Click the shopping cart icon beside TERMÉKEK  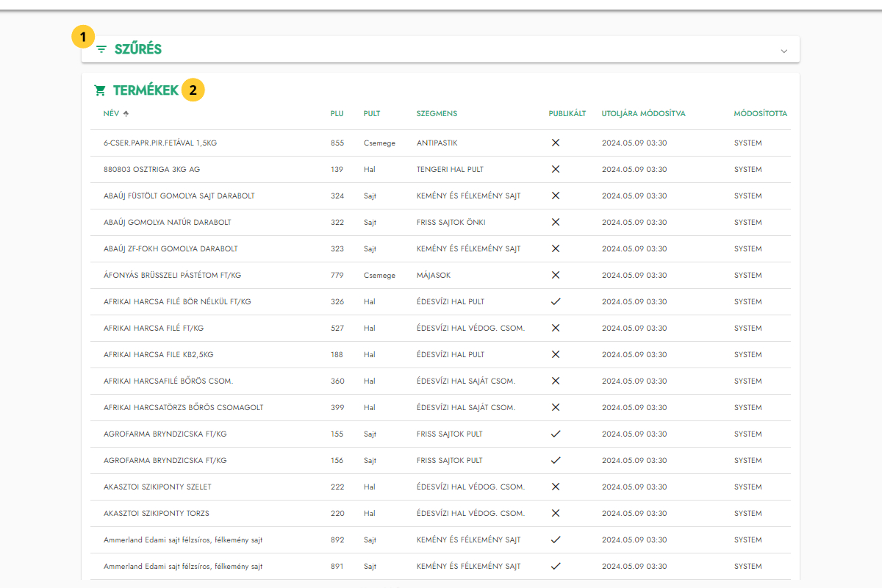(100, 90)
